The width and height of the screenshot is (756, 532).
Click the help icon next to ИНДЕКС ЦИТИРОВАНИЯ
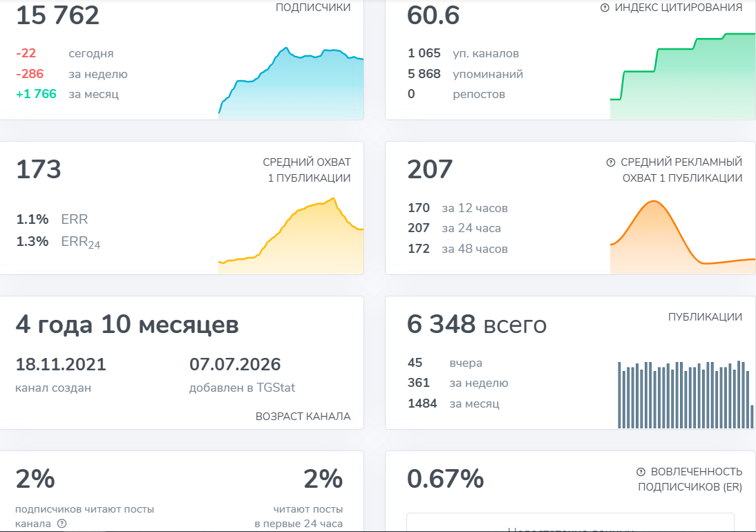click(x=605, y=8)
